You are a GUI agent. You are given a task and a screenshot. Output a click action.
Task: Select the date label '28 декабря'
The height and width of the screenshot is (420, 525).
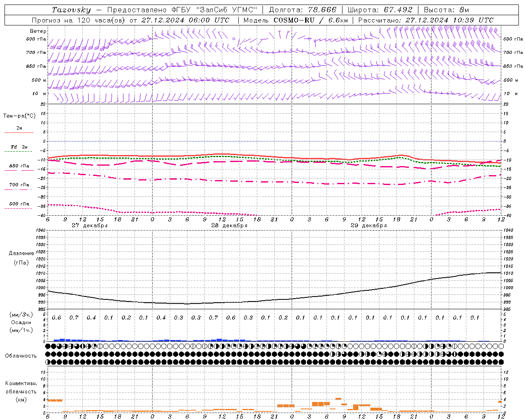229,226
